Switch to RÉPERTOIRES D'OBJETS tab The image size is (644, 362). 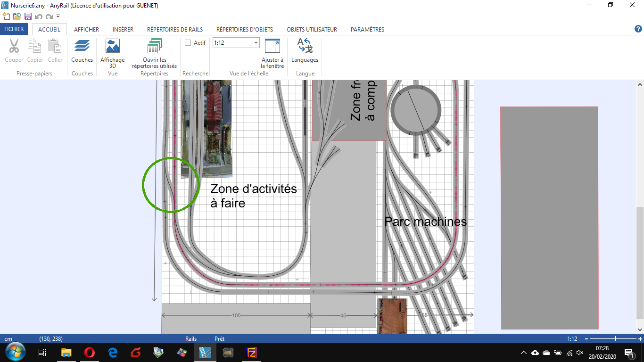(245, 29)
